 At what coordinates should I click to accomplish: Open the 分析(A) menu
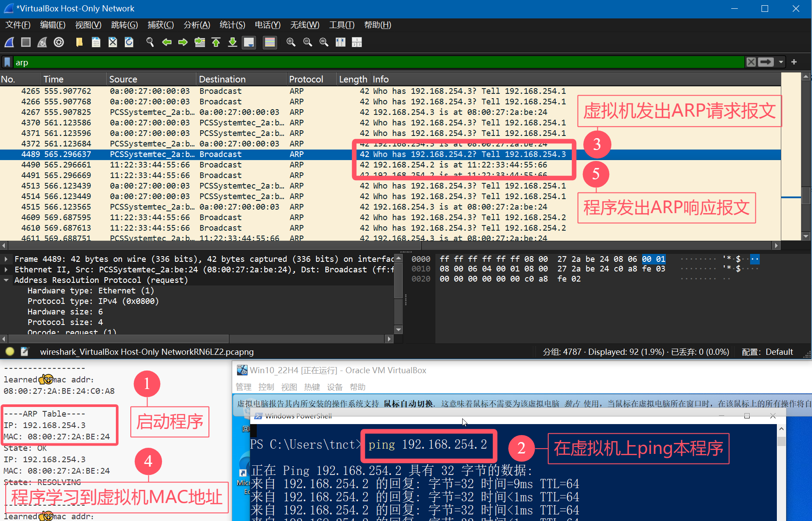point(197,25)
